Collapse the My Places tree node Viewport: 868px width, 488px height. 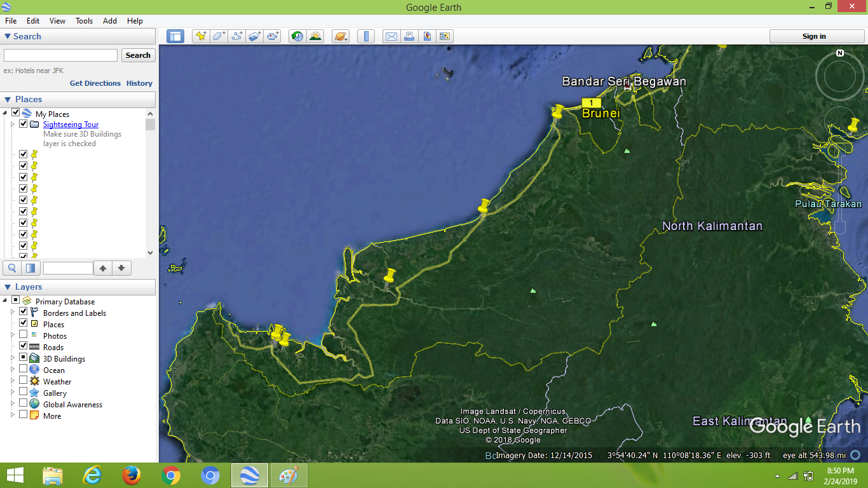tap(5, 113)
